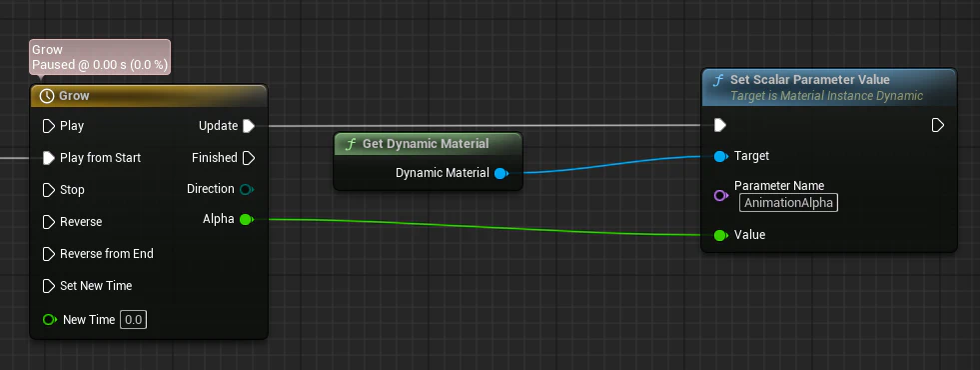Click the 'Parameter Name' label

(779, 185)
